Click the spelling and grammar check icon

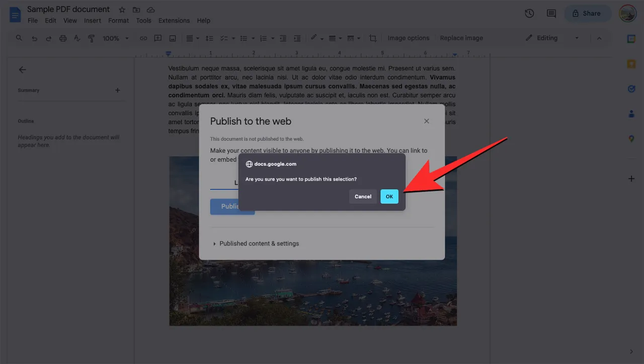click(77, 38)
